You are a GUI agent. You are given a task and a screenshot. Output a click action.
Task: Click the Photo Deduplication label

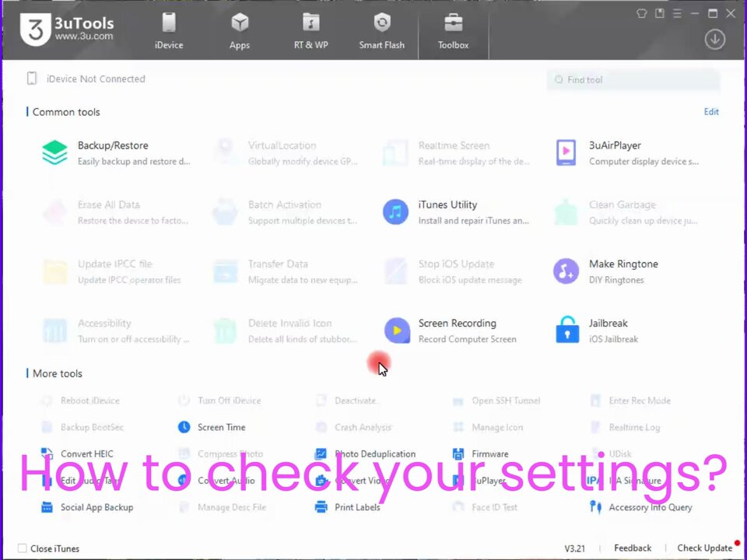375,453
